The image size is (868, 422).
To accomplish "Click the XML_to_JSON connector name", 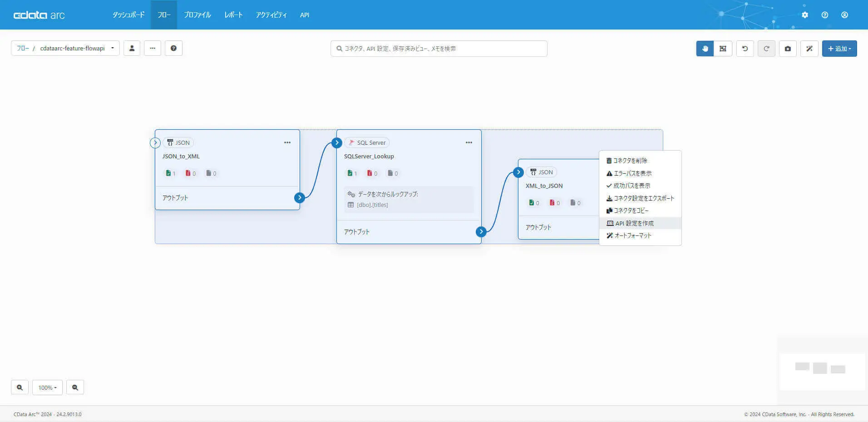I will point(544,186).
